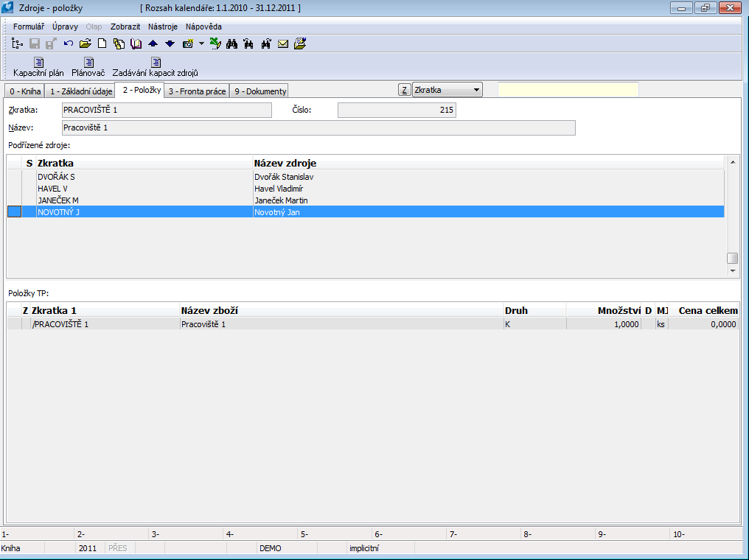Click the envelope mail icon
Screen dimensions: 749x560
point(282,43)
